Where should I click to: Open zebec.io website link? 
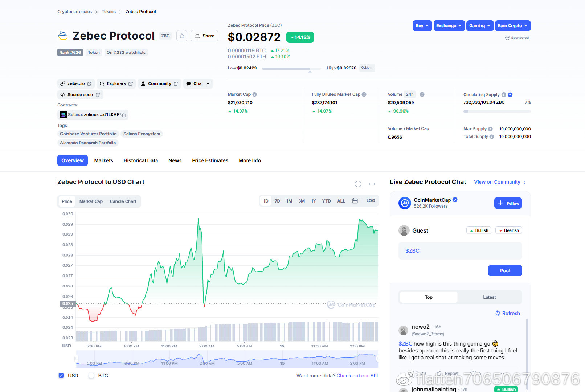(x=76, y=83)
